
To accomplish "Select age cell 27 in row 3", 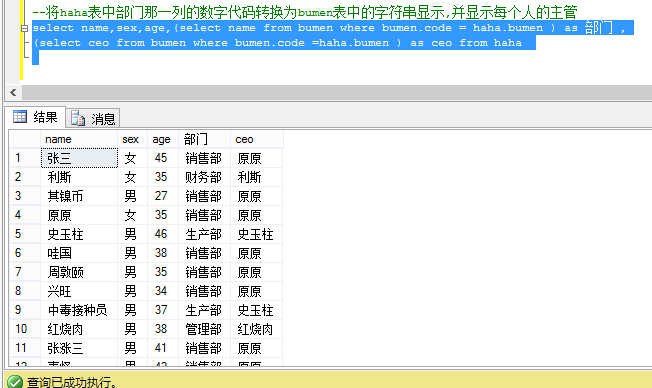I will [163, 196].
